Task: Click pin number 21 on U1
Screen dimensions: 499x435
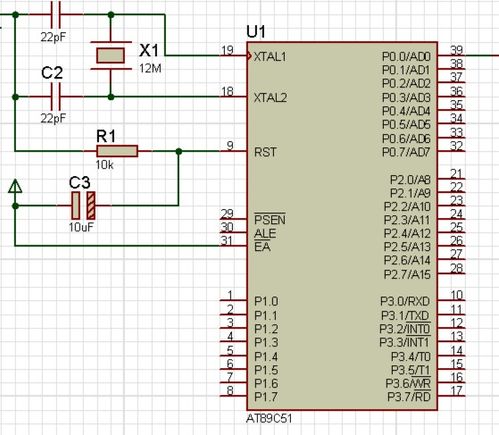Action: (456, 174)
